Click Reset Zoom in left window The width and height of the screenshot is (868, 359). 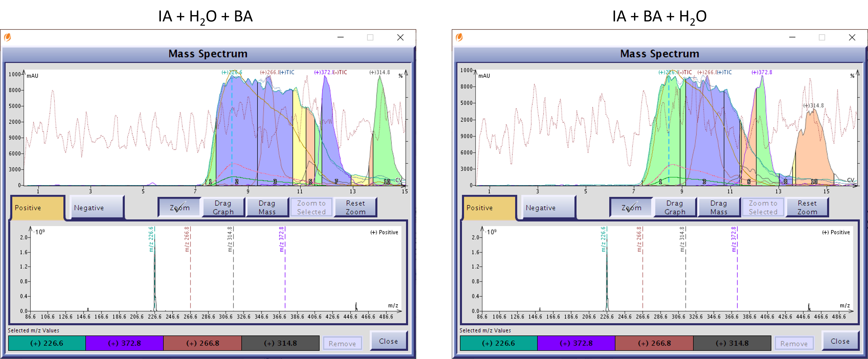tap(355, 207)
